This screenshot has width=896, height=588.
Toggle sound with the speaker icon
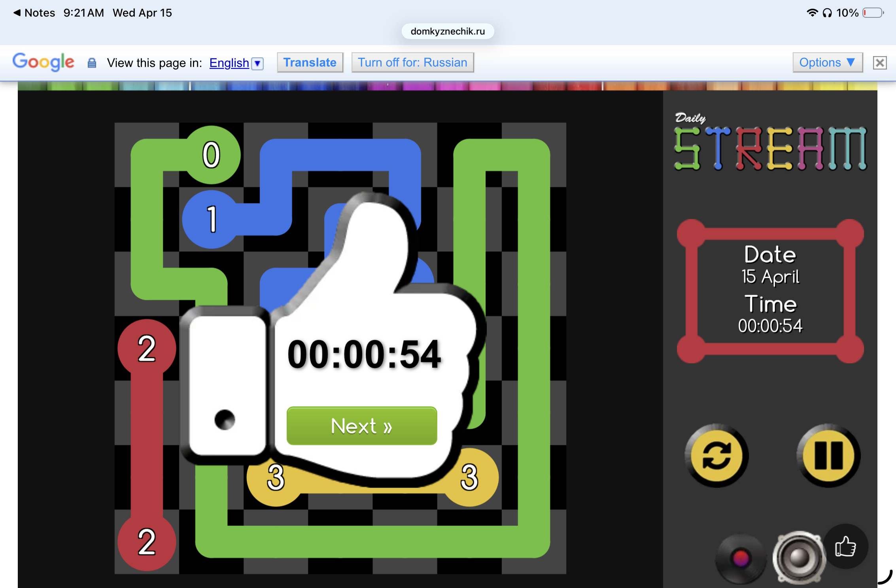coord(799,558)
